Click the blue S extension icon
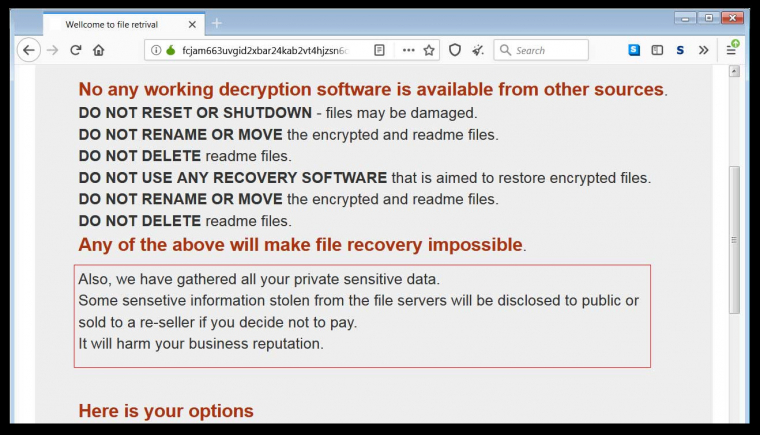The image size is (760, 435). point(634,50)
